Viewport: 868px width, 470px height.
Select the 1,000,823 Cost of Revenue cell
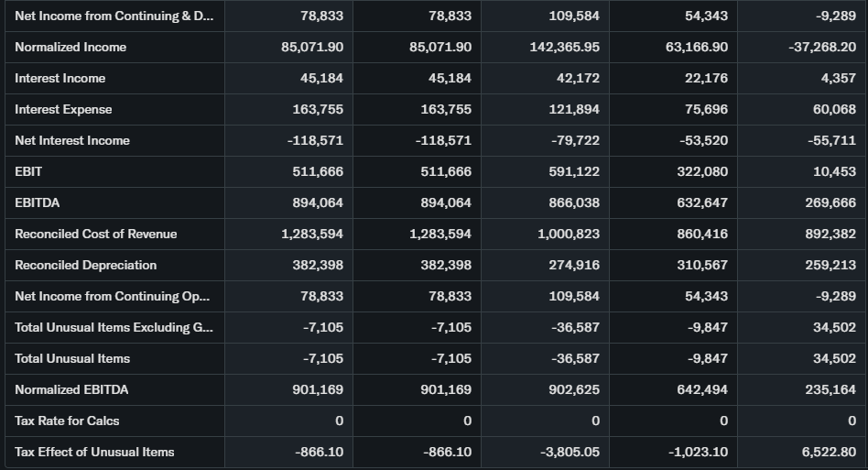point(570,234)
